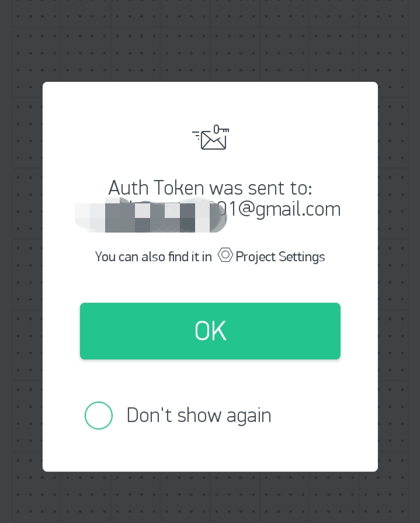Image resolution: width=420 pixels, height=523 pixels.
Task: Confirm with the green OK button
Action: click(x=210, y=331)
